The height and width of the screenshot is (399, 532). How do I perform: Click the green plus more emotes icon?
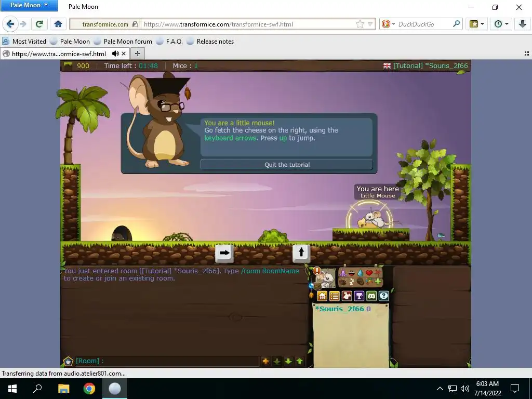tap(378, 282)
